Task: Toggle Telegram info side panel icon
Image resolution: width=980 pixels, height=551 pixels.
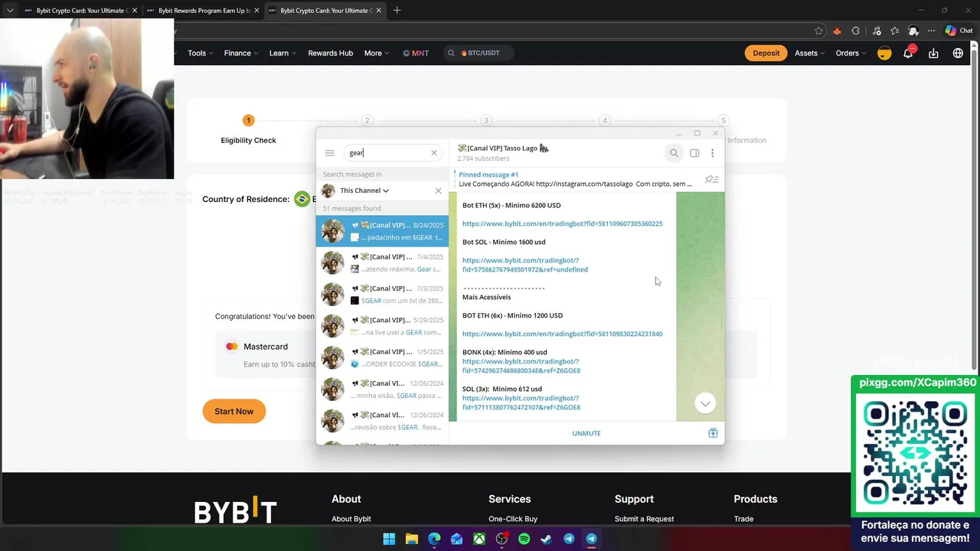Action: (694, 153)
